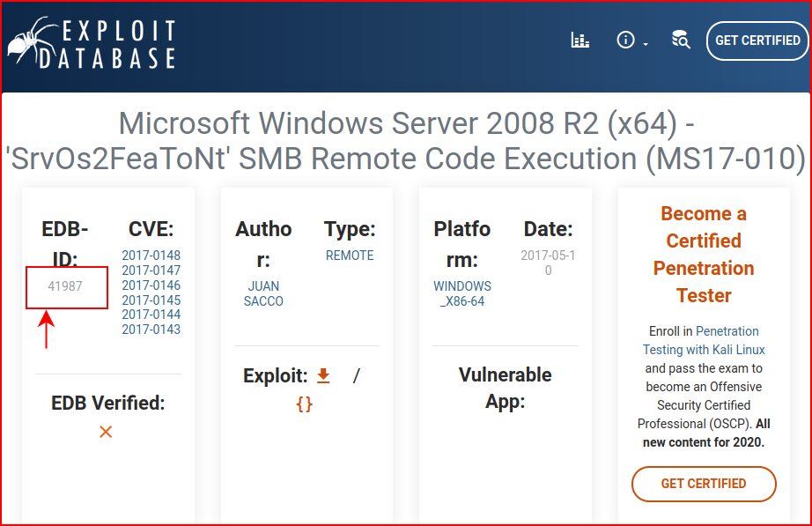Open CVE 2017-0146 link

[x=151, y=285]
